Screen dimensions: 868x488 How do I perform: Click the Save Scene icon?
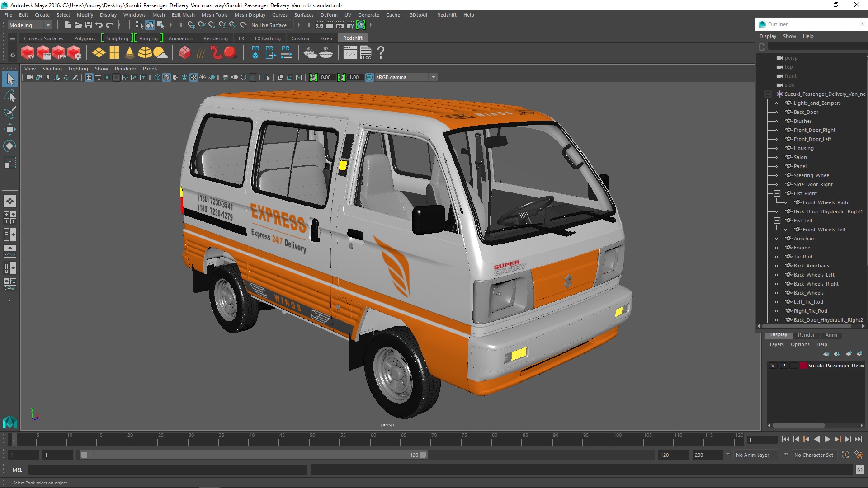pyautogui.click(x=89, y=25)
